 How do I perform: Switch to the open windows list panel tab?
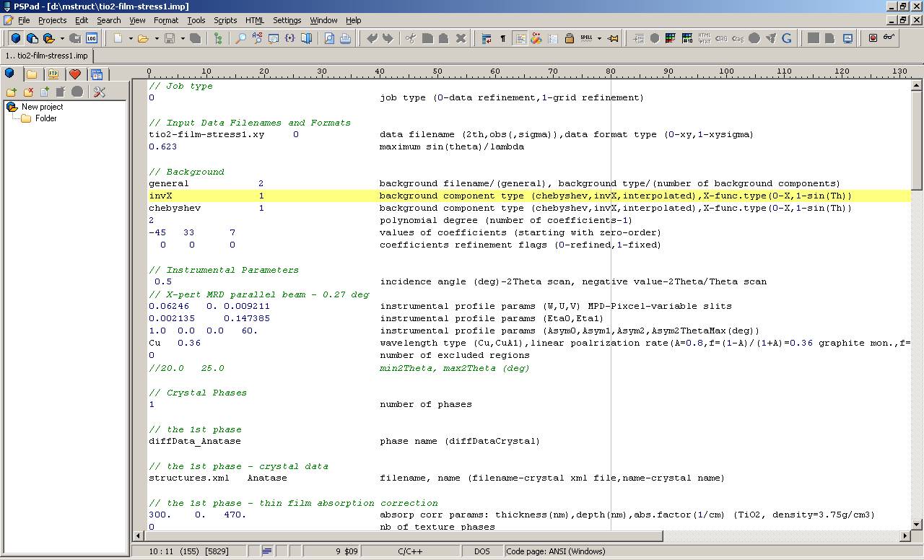point(97,74)
